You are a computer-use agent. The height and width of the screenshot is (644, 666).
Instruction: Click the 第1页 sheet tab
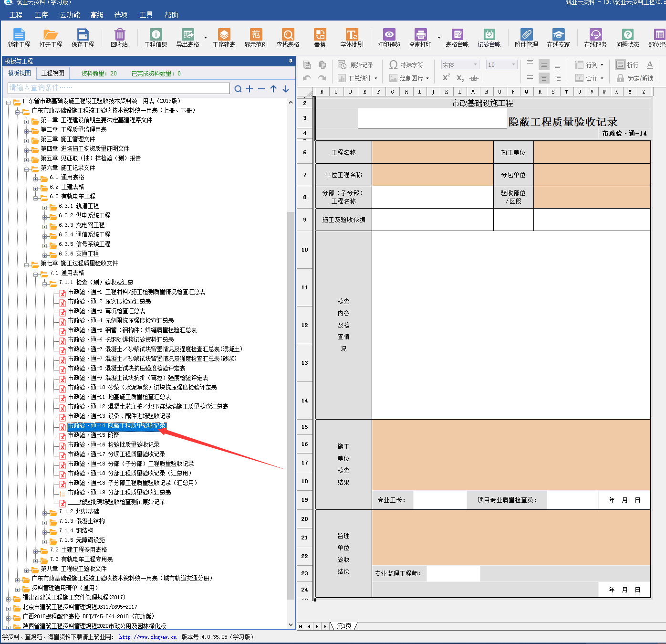pyautogui.click(x=344, y=626)
